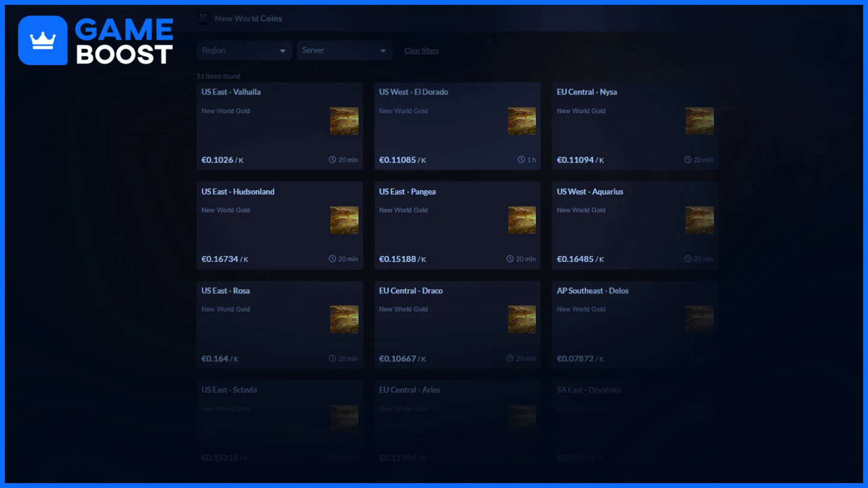Open the US East - Pangea card
The image size is (868, 488).
[x=458, y=225]
